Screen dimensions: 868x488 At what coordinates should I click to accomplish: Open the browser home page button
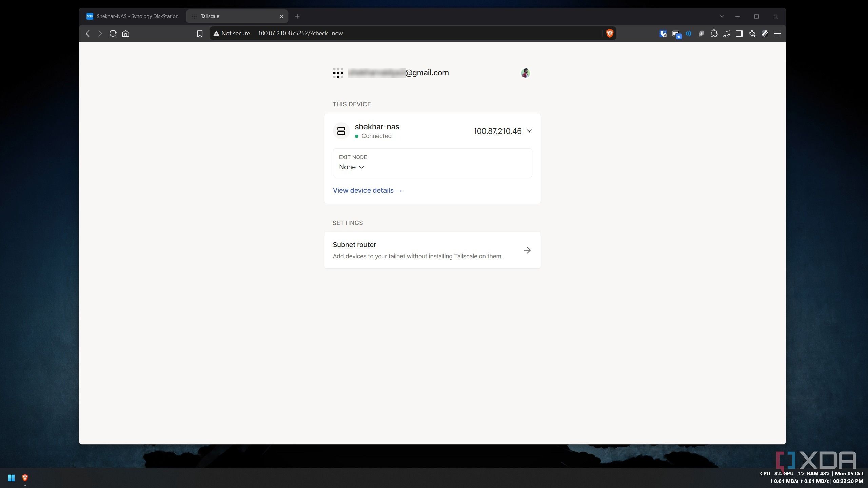pos(126,33)
